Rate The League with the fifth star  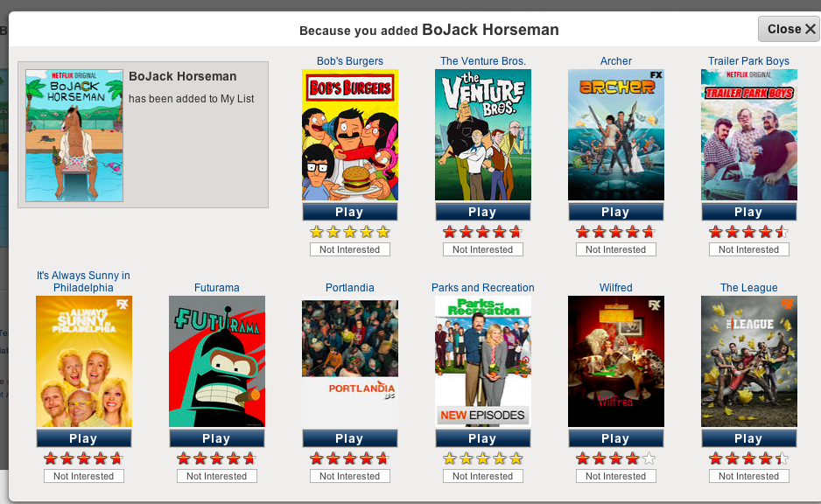[x=782, y=459]
